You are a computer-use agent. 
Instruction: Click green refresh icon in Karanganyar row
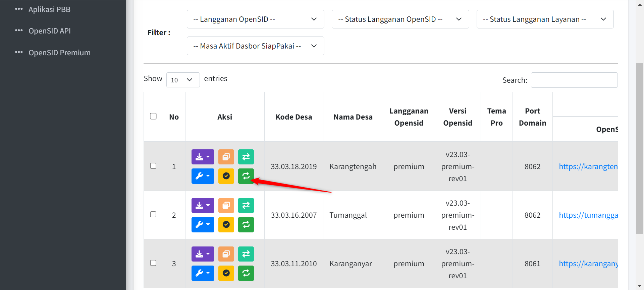pyautogui.click(x=246, y=273)
